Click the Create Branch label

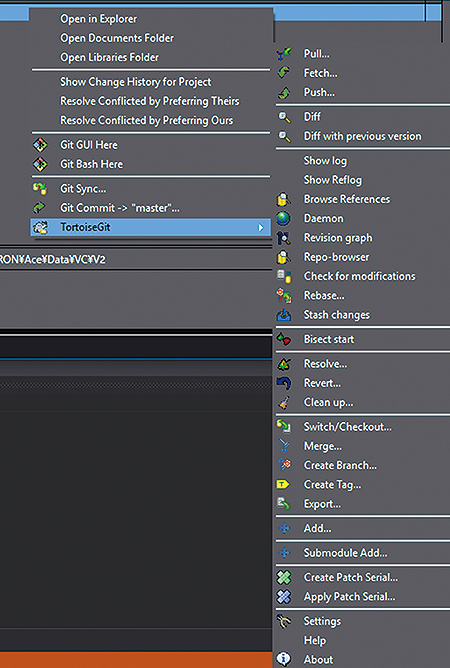pyautogui.click(x=340, y=465)
